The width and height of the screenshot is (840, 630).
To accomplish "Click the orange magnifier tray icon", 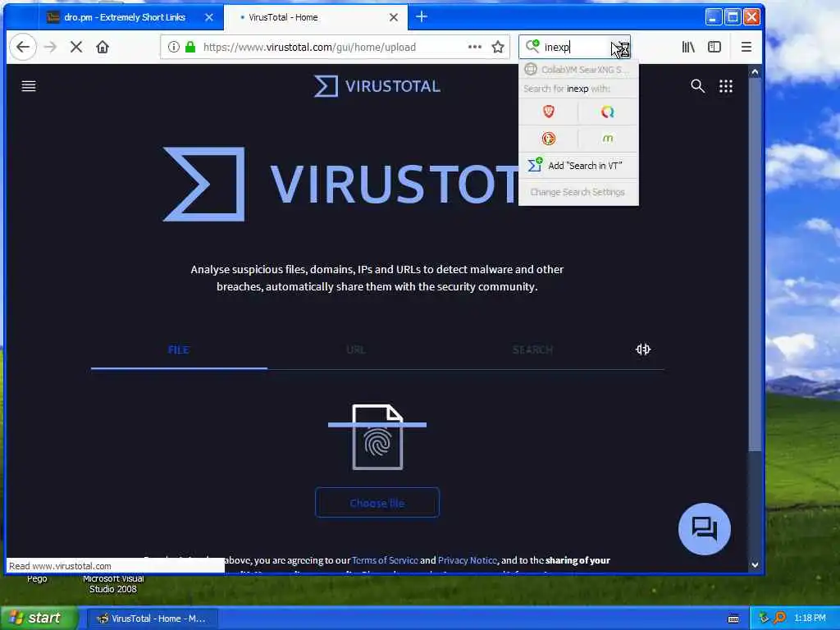I will point(779,618).
